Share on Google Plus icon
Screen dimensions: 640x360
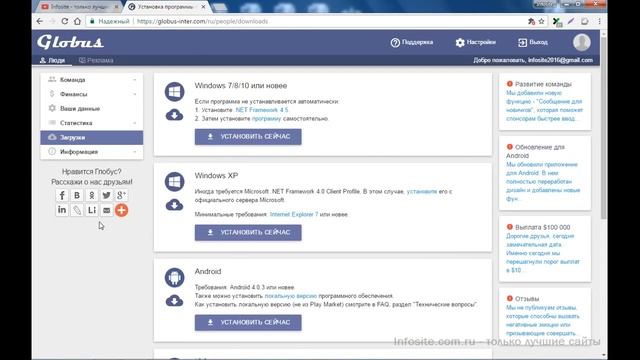pos(121,196)
